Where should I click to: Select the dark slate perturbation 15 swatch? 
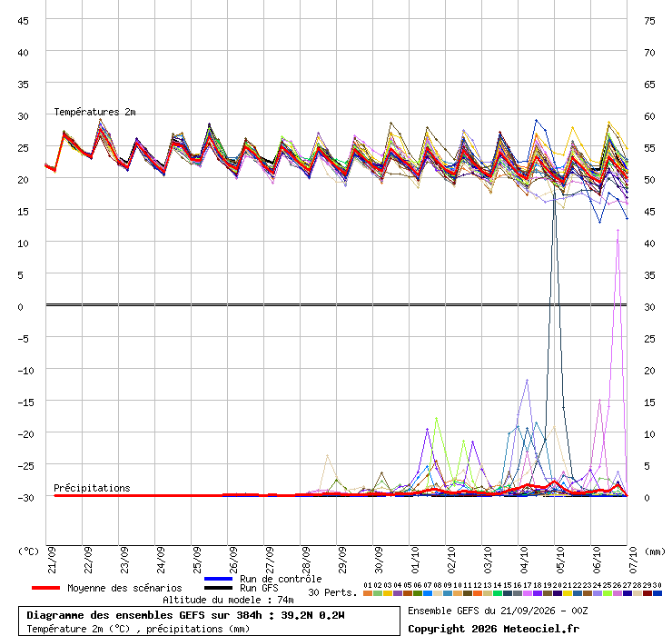coord(508,593)
